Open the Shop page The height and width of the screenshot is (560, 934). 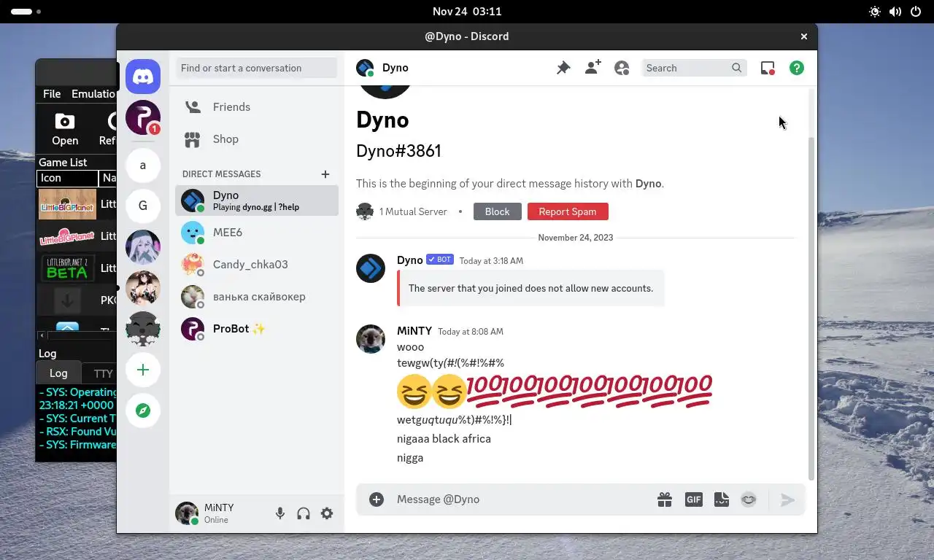257,139
